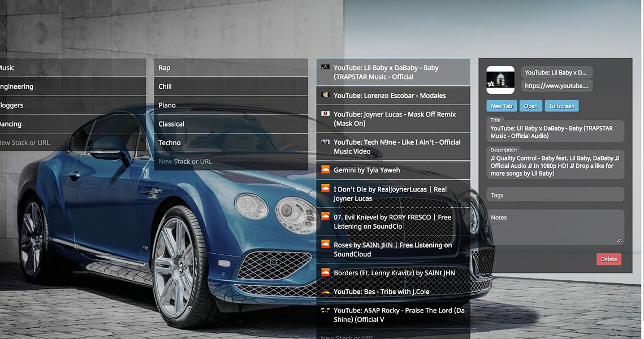Open link in New Tab
Screen dimensions: 644x339
502,106
